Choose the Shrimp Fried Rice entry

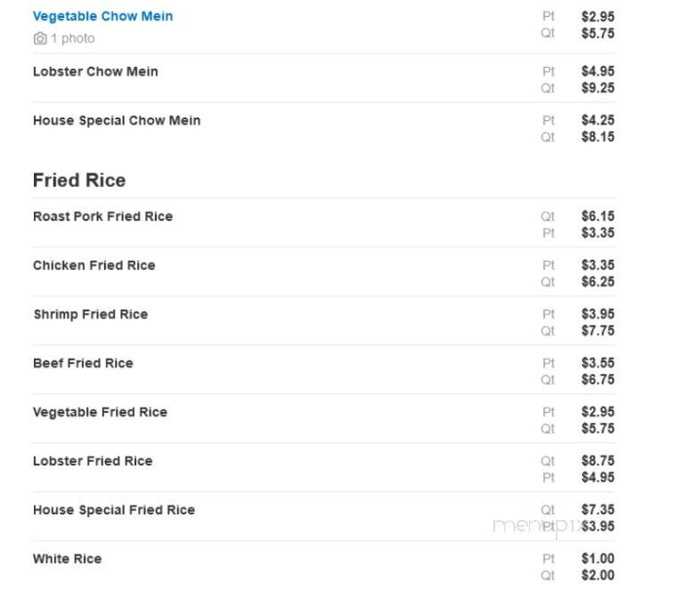tap(91, 314)
